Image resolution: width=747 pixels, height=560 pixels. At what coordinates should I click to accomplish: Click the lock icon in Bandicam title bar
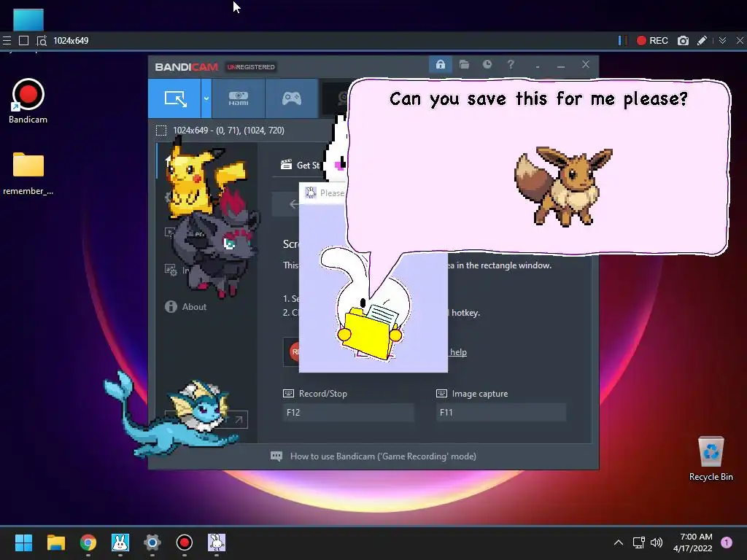tap(440, 64)
